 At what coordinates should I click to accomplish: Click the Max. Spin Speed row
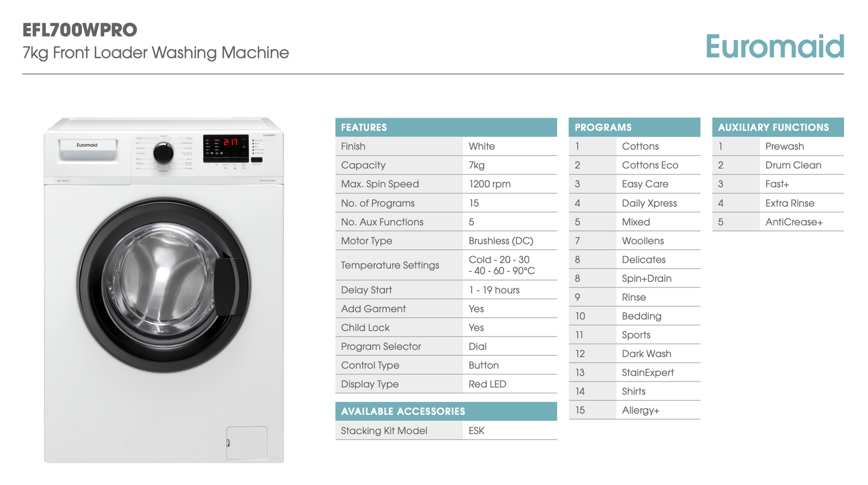click(x=446, y=184)
